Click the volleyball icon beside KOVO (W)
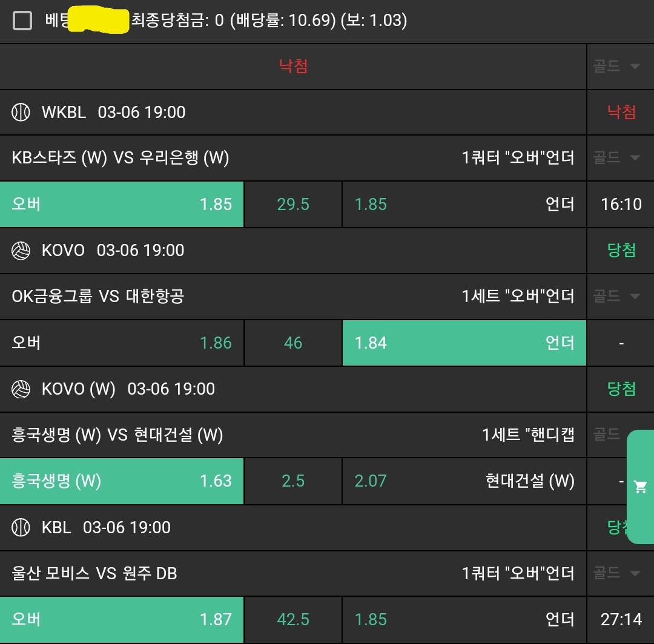Viewport: 654px width, 644px height. point(21,389)
